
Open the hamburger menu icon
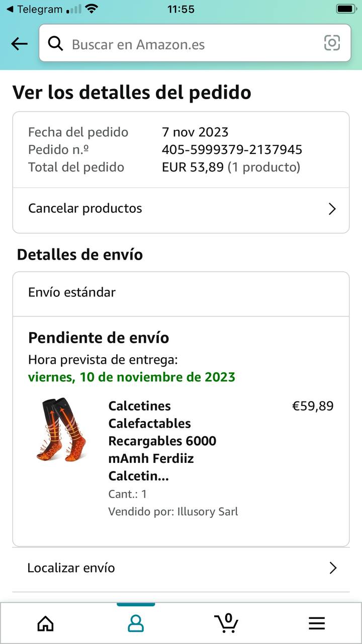(x=316, y=623)
